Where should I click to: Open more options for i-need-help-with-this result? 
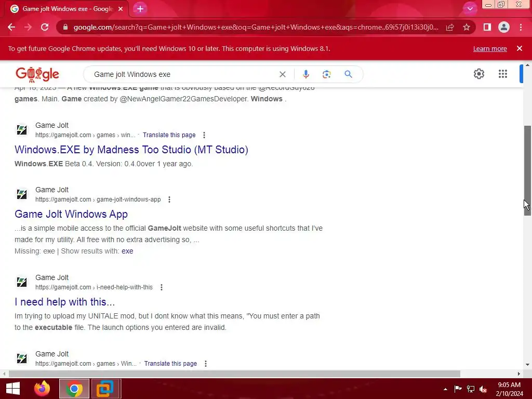pyautogui.click(x=162, y=287)
